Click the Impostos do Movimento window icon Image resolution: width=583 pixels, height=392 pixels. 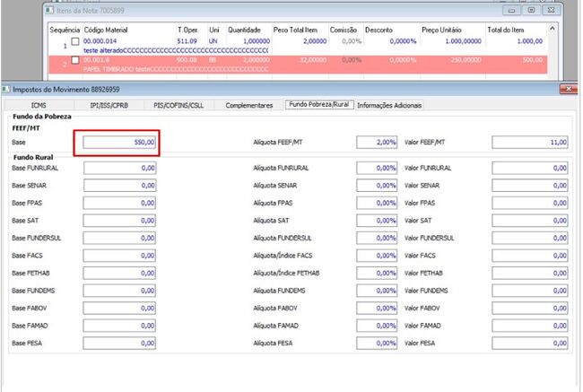click(x=6, y=90)
